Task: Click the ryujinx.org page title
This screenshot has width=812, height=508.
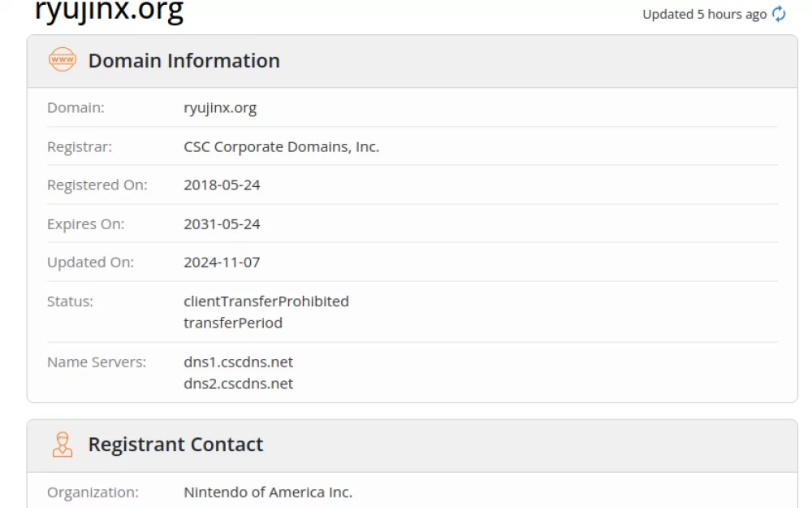Action: 109,11
